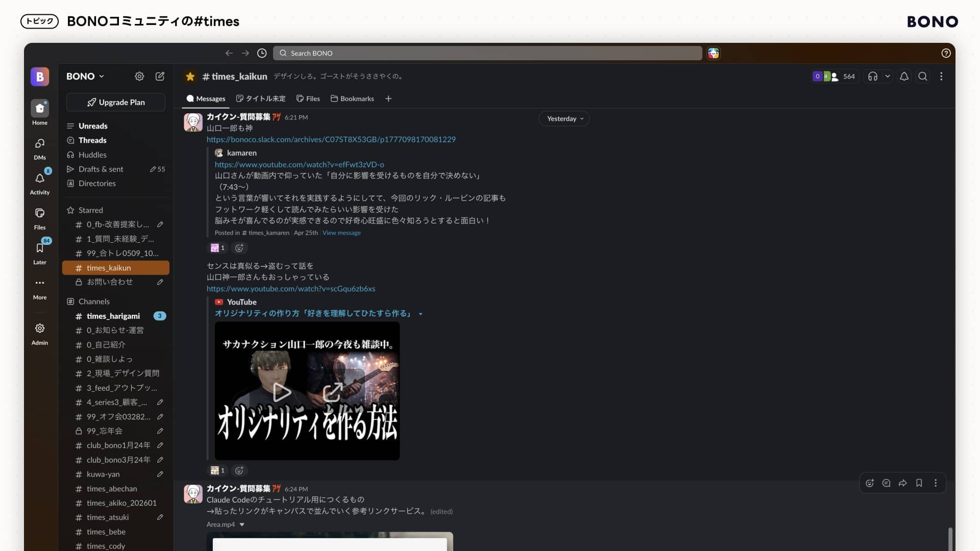
Task: Toggle the emoji reaction under the kamaren quote
Action: [217, 248]
